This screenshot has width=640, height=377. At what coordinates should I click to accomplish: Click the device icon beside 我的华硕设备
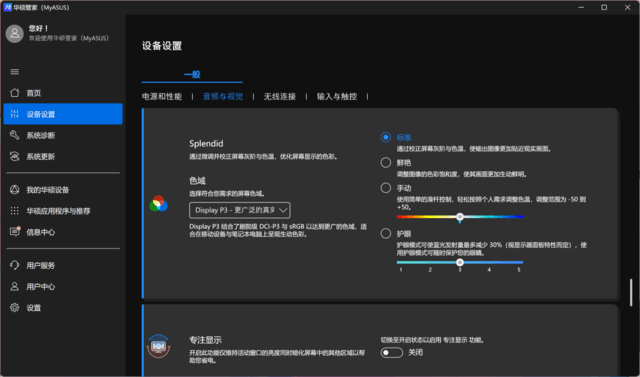click(15, 190)
